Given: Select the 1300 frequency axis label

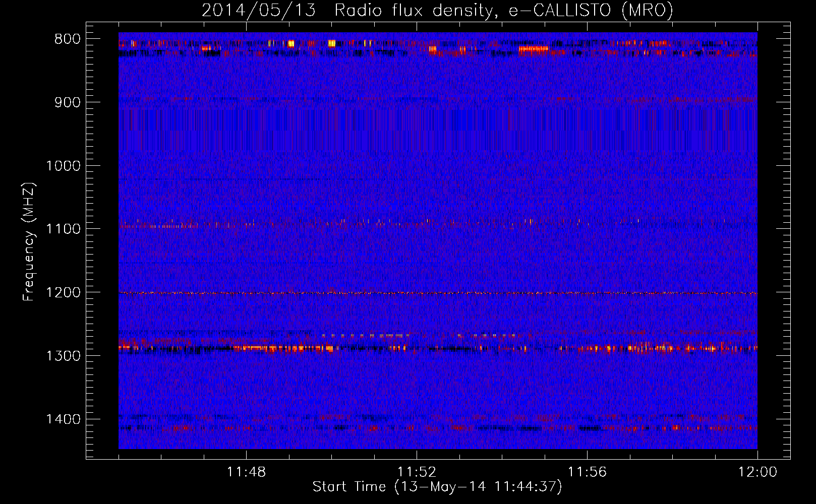Looking at the screenshot, I should click(x=64, y=356).
